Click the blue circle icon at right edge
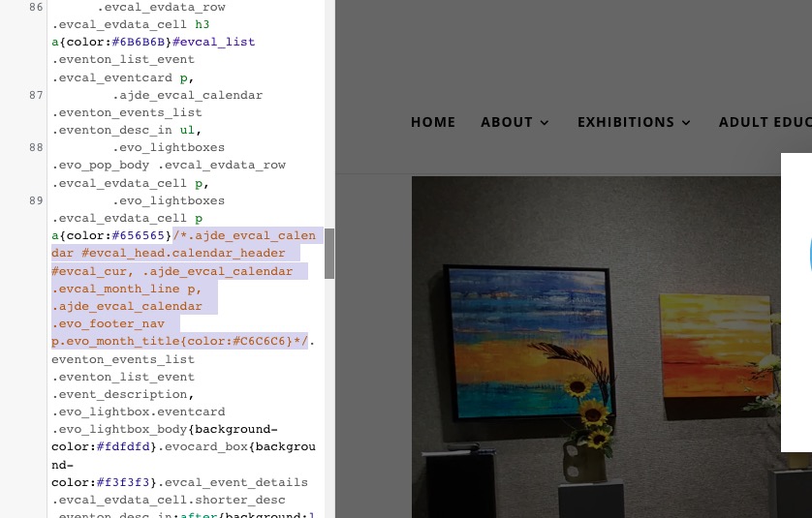The height and width of the screenshot is (518, 812). pos(808,254)
